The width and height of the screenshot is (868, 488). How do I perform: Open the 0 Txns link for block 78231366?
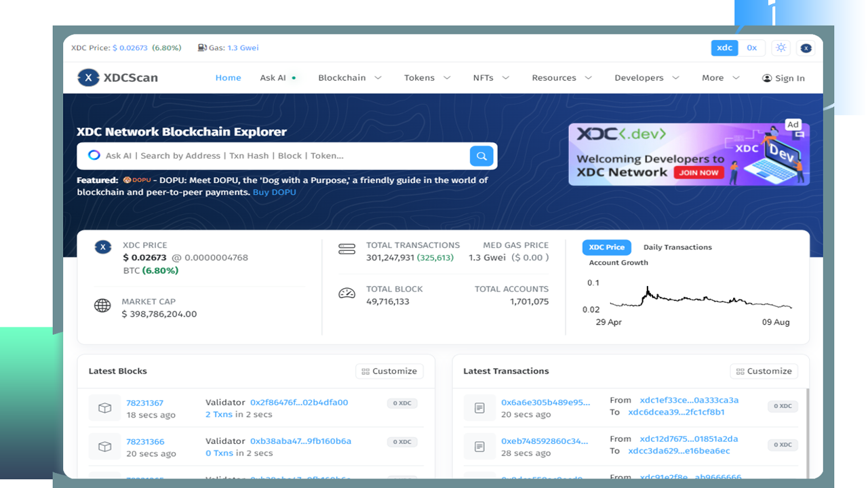(x=219, y=453)
